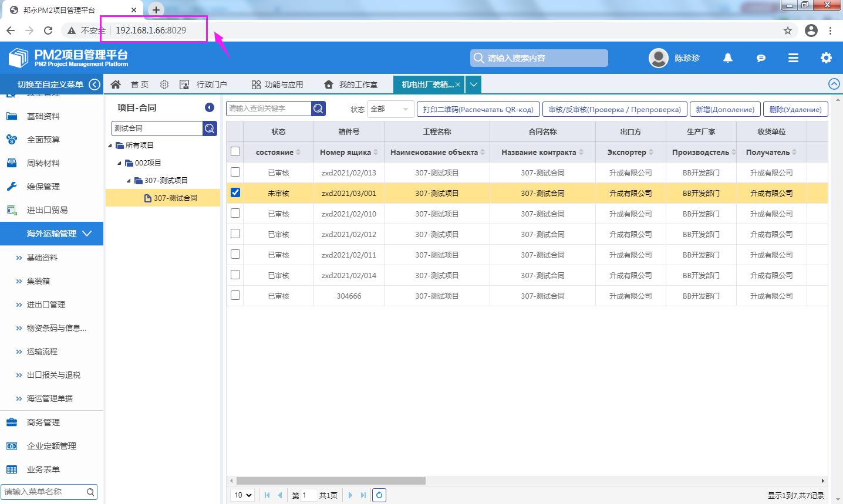Open the page size dropdown showing 10
The image size is (843, 504).
pyautogui.click(x=243, y=495)
